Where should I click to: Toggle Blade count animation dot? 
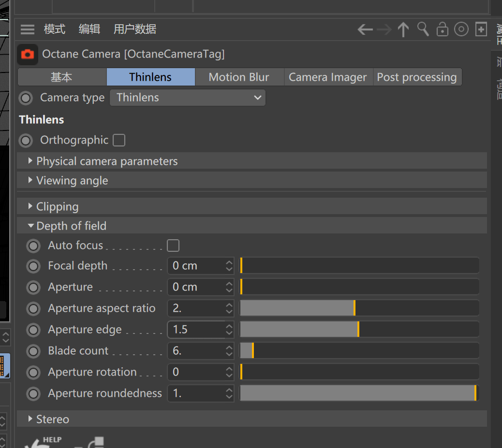[33, 351]
